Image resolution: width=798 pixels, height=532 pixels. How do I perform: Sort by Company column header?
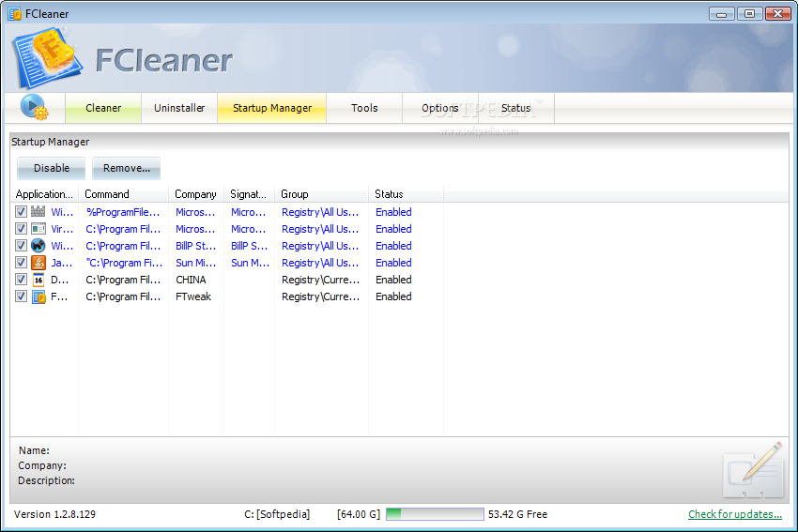pyautogui.click(x=196, y=194)
